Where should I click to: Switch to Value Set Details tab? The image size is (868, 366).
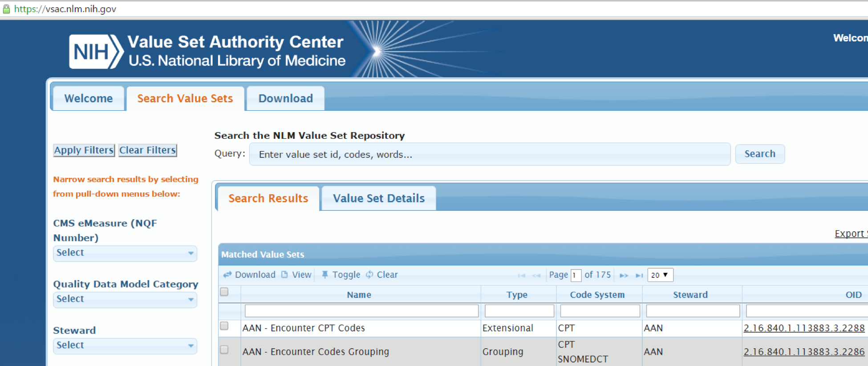(x=379, y=198)
